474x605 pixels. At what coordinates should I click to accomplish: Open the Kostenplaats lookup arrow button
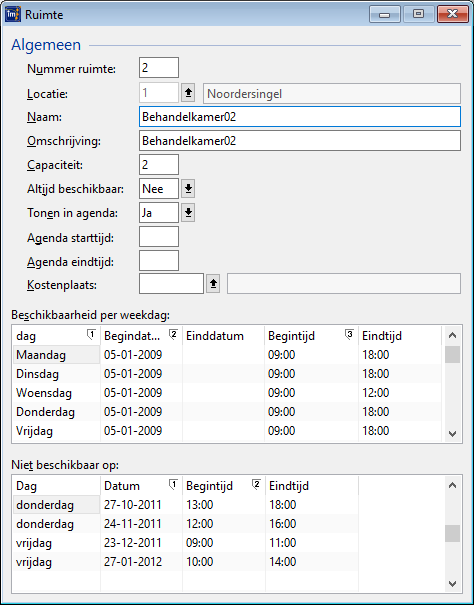213,284
